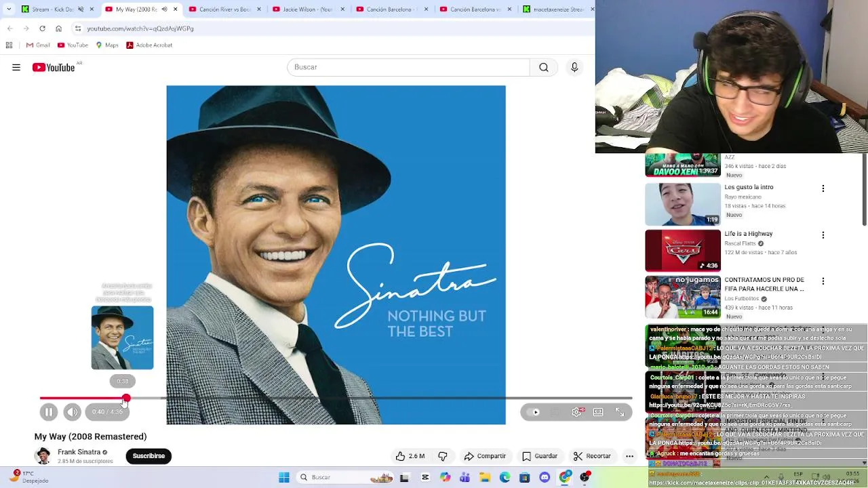Open more actions ellipsis beside Recortar

click(629, 456)
